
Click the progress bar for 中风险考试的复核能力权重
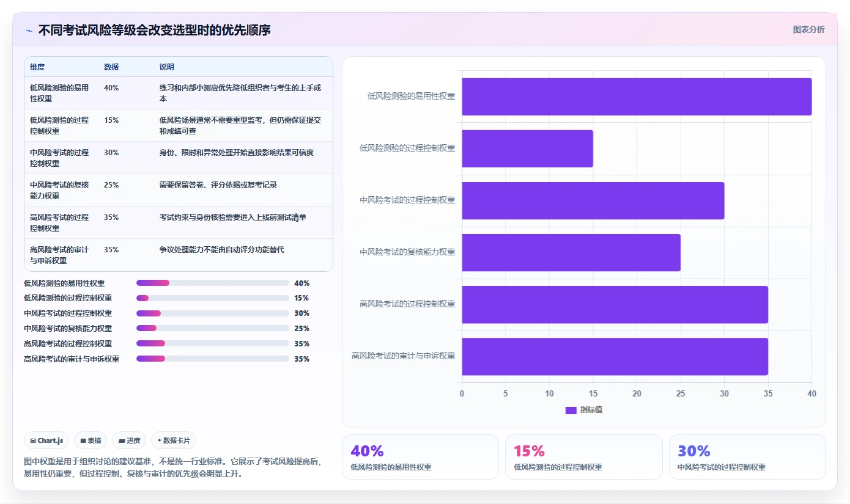pos(212,328)
